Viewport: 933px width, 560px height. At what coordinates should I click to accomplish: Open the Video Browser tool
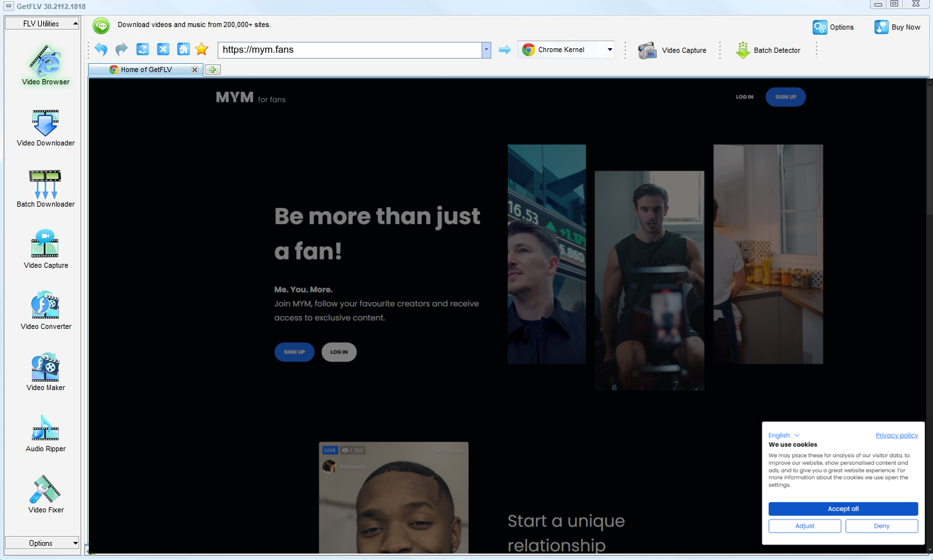click(46, 64)
